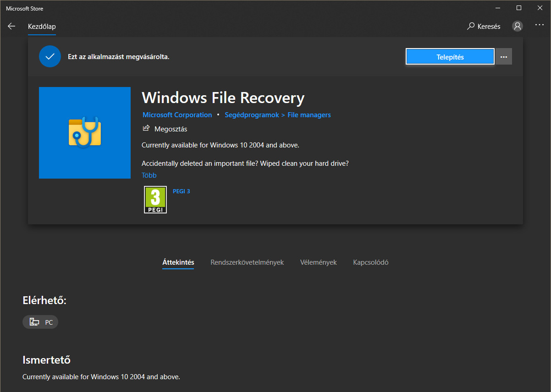Switch to the Áttekintés tab

(x=178, y=262)
